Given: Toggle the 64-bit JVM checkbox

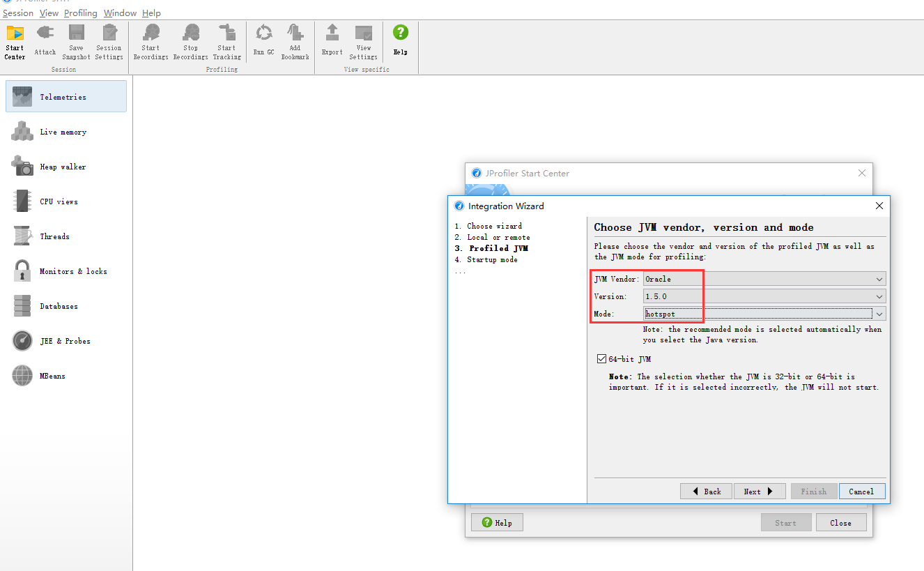Looking at the screenshot, I should (602, 359).
